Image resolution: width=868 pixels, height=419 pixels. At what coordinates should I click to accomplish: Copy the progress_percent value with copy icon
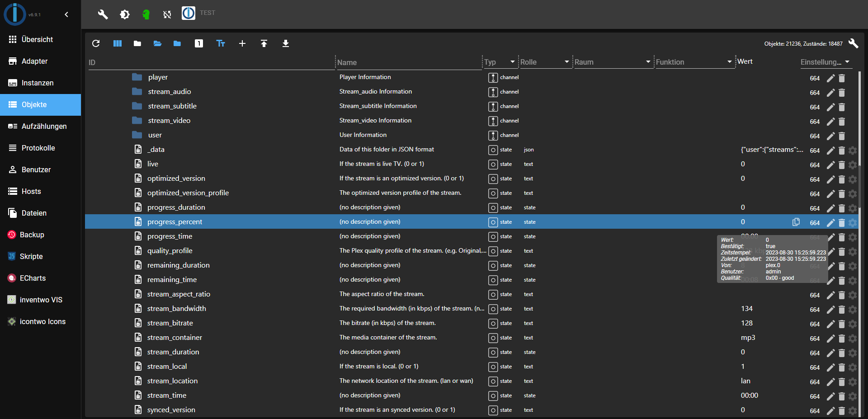click(x=796, y=222)
